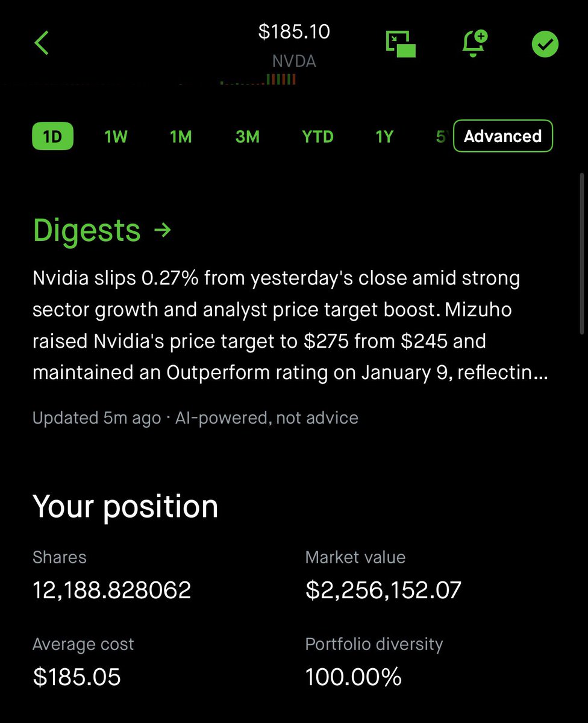588x723 pixels.
Task: Switch to the 1W chart range
Action: [116, 137]
